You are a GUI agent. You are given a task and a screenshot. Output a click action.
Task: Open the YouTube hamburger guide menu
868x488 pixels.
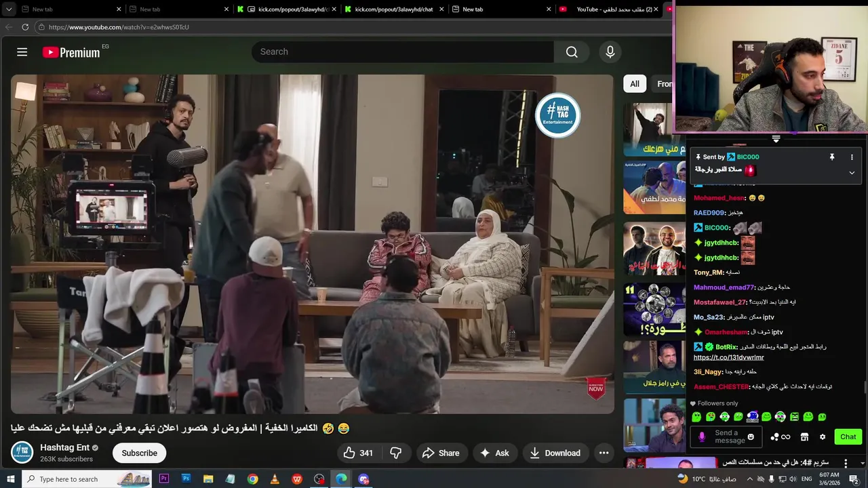[x=22, y=52]
